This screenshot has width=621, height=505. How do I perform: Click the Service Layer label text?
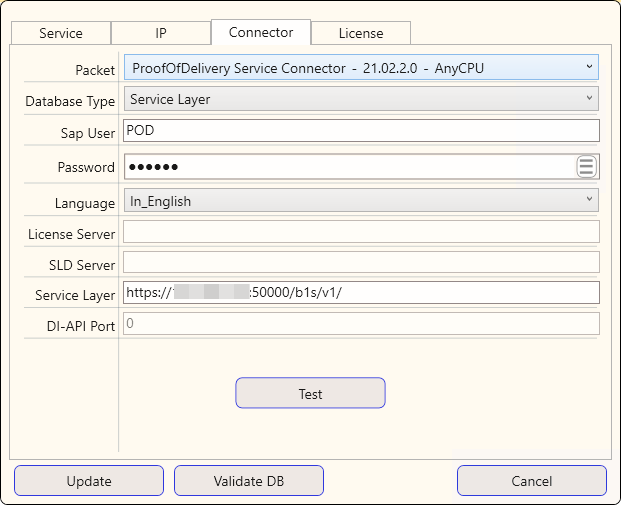(x=75, y=296)
